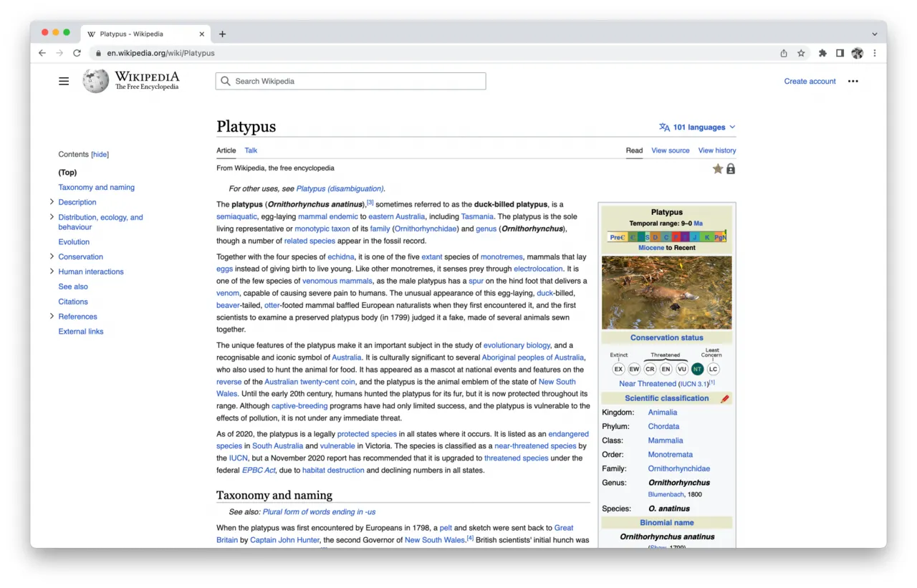Click the EX conservation status circle
This screenshot has width=917, height=588.
618,370
